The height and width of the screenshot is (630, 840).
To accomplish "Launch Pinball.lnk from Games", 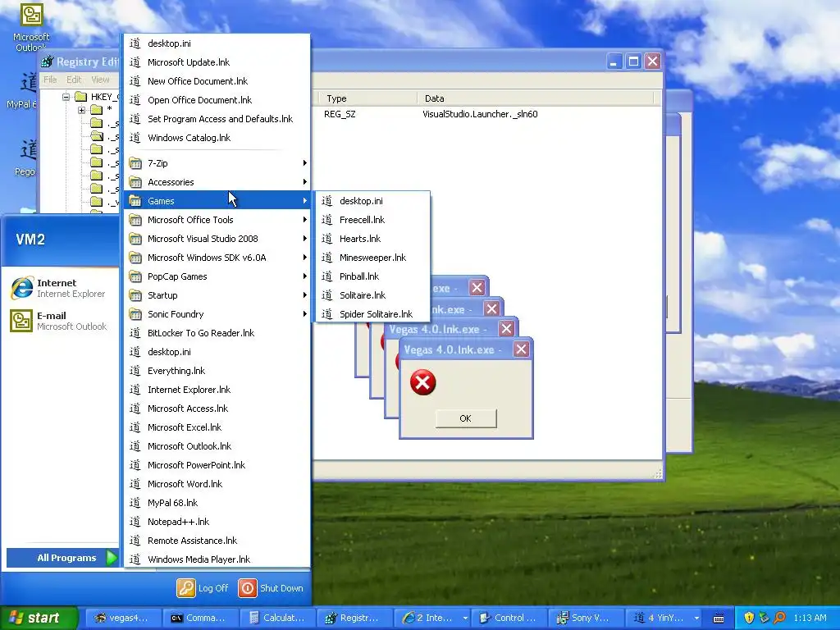I will pyautogui.click(x=372, y=276).
